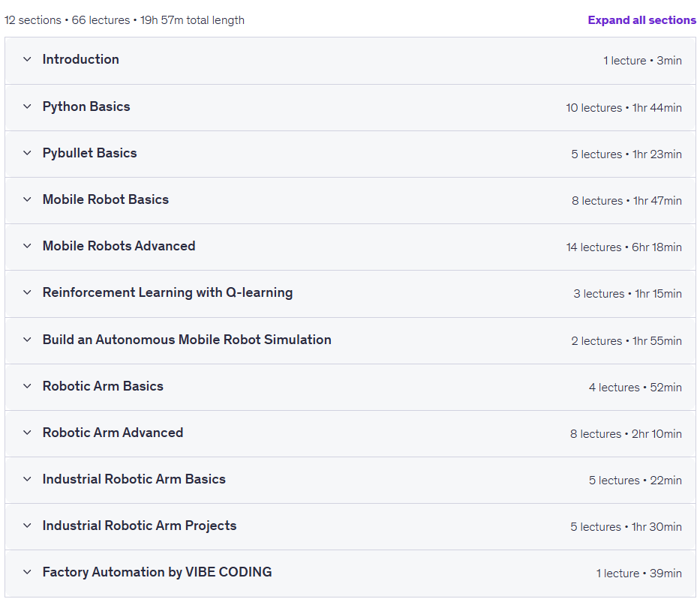
Task: Open the Industrial Robotic Arm Basics title
Action: [134, 479]
